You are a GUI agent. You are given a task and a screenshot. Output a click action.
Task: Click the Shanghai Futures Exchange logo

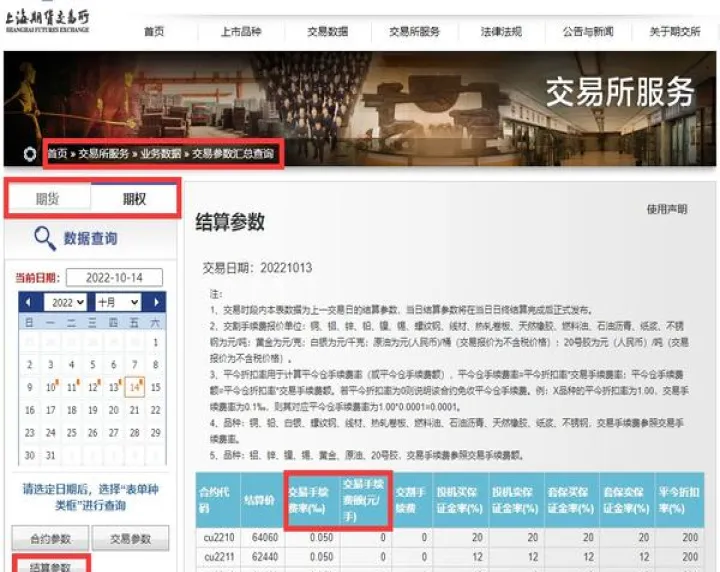coord(47,22)
